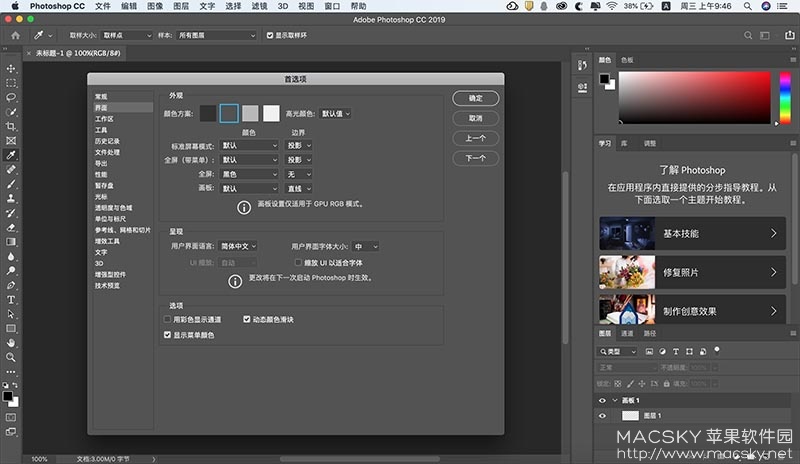800x464 pixels.
Task: Select the Eyedropper tool in the toolbox
Action: [x=11, y=155]
